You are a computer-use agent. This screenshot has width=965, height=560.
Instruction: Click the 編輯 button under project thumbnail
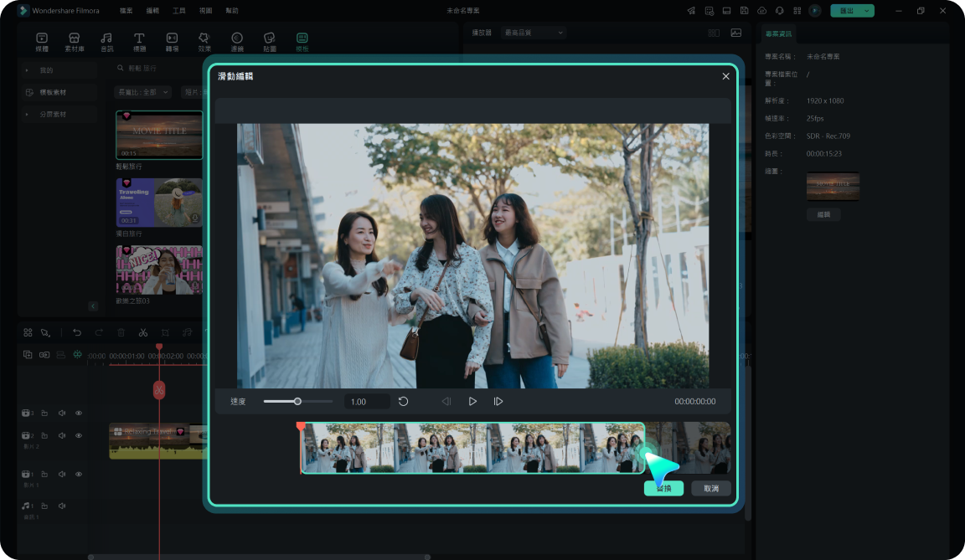pyautogui.click(x=823, y=214)
